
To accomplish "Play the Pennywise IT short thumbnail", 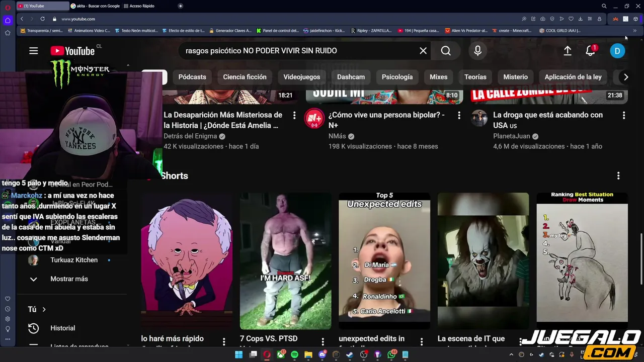I will pos(483,261).
